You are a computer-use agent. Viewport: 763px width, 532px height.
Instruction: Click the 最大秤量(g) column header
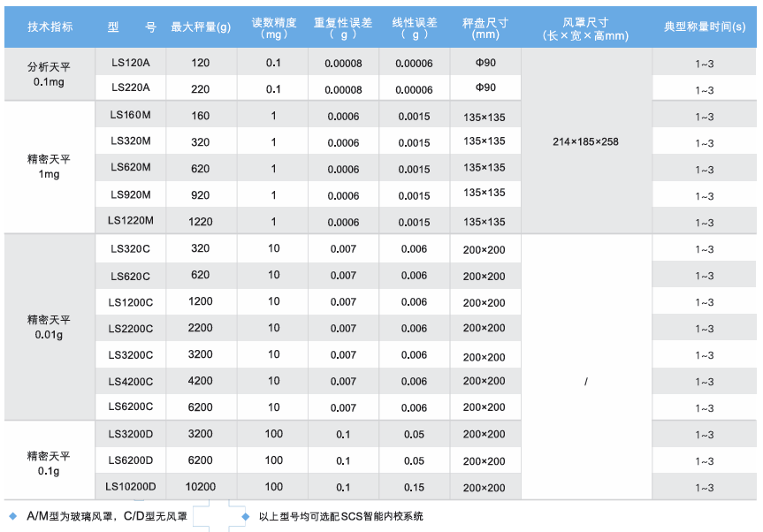pos(201,27)
